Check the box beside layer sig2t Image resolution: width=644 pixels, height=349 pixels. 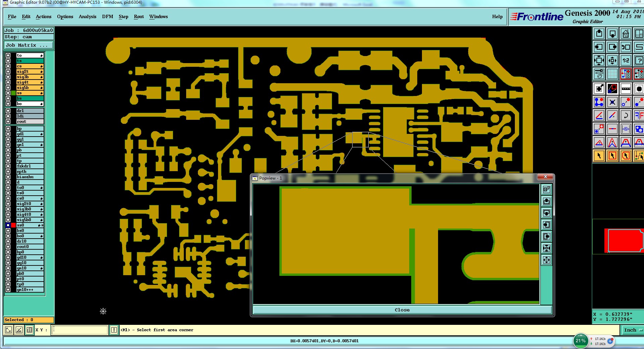(8, 71)
